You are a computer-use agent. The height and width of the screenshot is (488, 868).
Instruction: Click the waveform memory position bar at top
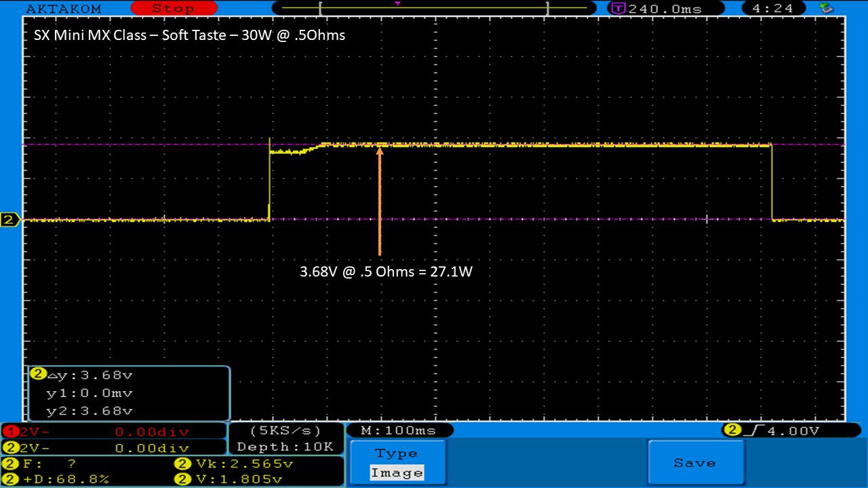[x=434, y=9]
